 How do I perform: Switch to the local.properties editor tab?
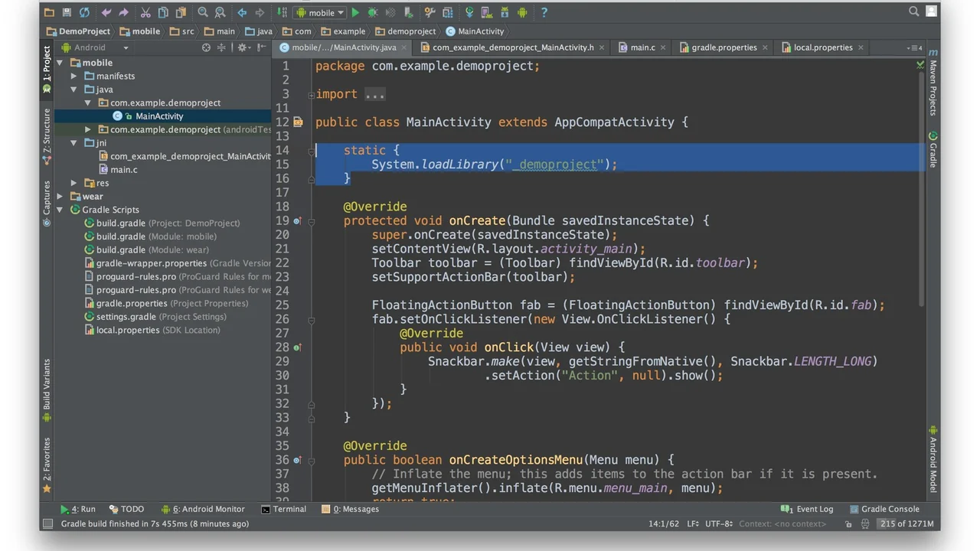(823, 47)
